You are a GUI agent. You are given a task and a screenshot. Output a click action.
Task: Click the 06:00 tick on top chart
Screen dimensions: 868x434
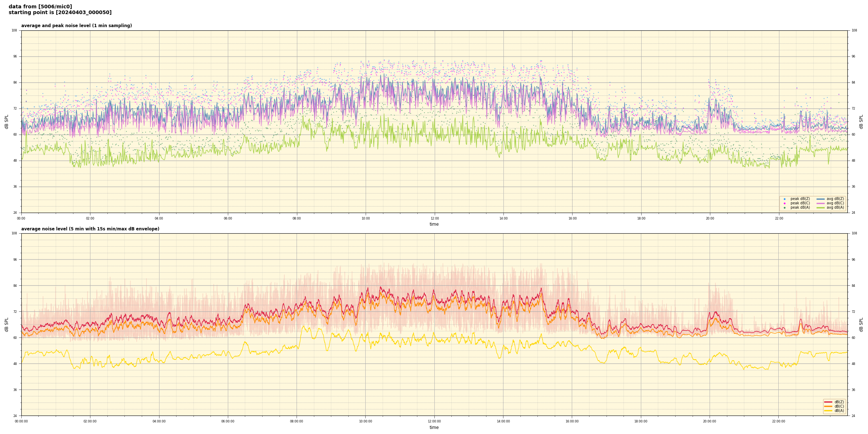[228, 218]
